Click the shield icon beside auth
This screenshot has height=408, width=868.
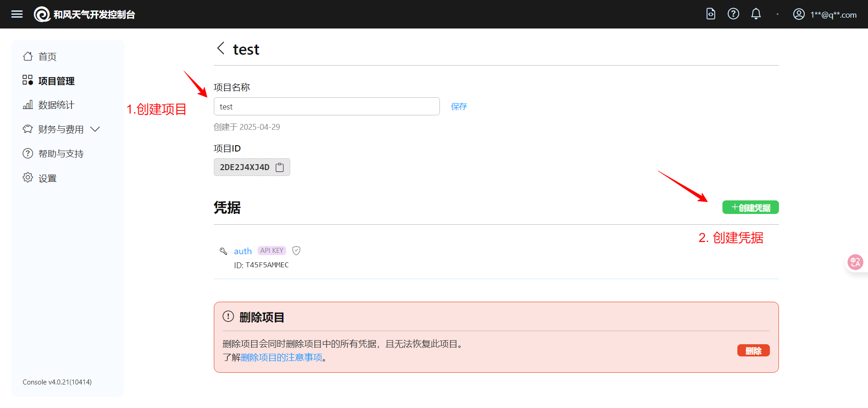[297, 251]
